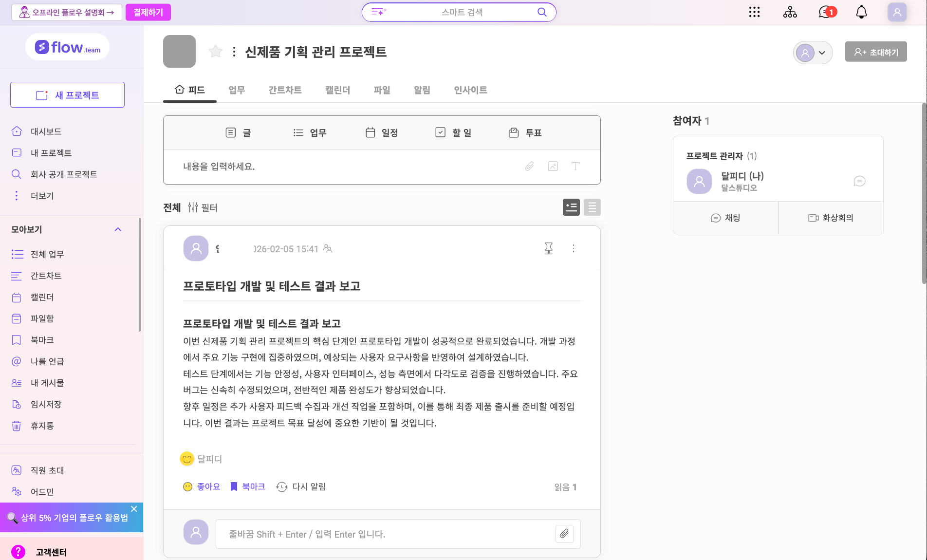Screen dimensions: 927x560
Task: Open the post's three-dot more menu
Action: [x=574, y=248]
